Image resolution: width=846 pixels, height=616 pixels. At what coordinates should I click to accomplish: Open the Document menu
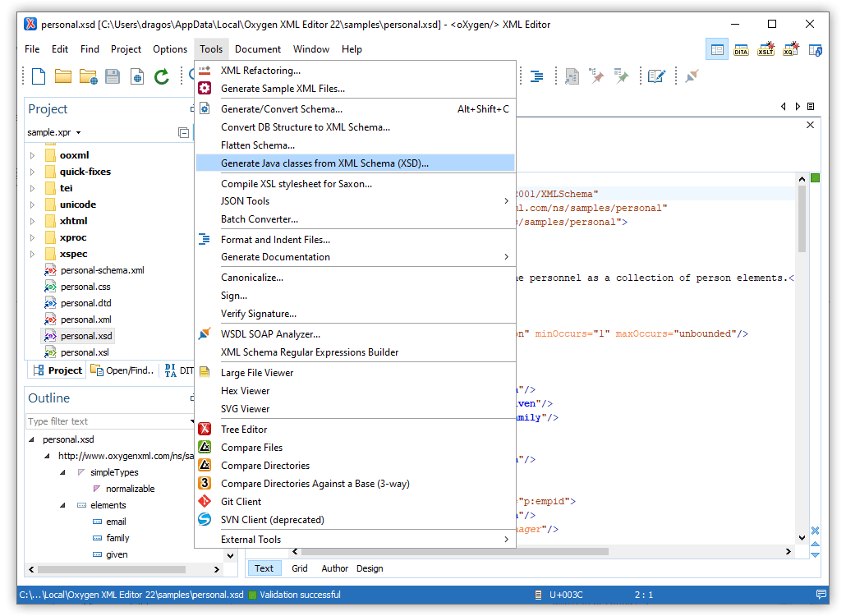pos(258,49)
